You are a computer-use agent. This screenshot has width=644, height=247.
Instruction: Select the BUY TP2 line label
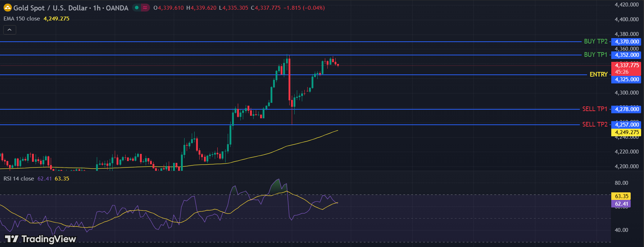pos(595,42)
